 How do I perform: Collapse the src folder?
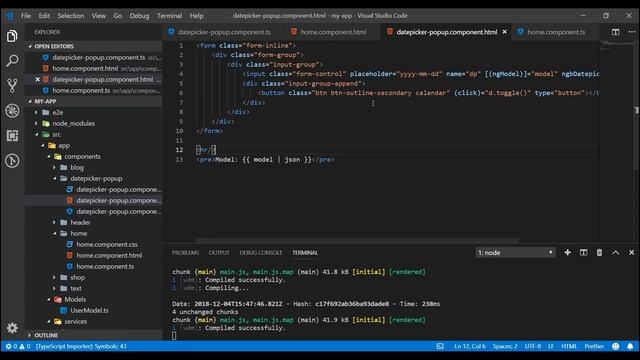(94, 134)
